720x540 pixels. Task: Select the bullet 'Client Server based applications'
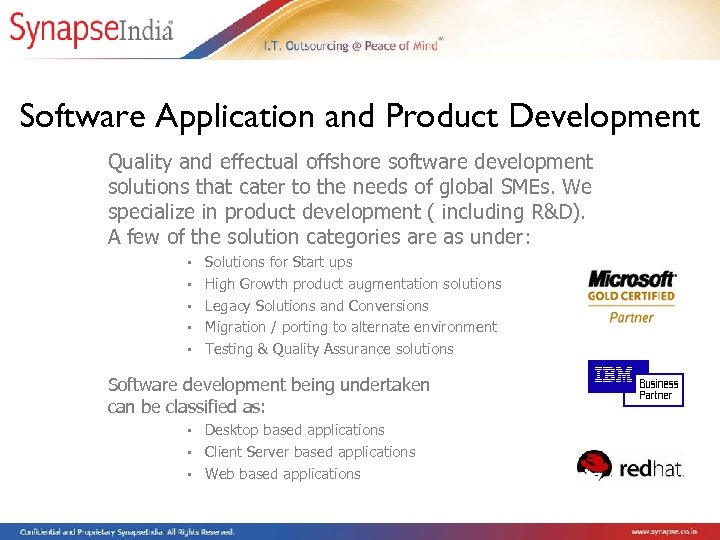[310, 452]
